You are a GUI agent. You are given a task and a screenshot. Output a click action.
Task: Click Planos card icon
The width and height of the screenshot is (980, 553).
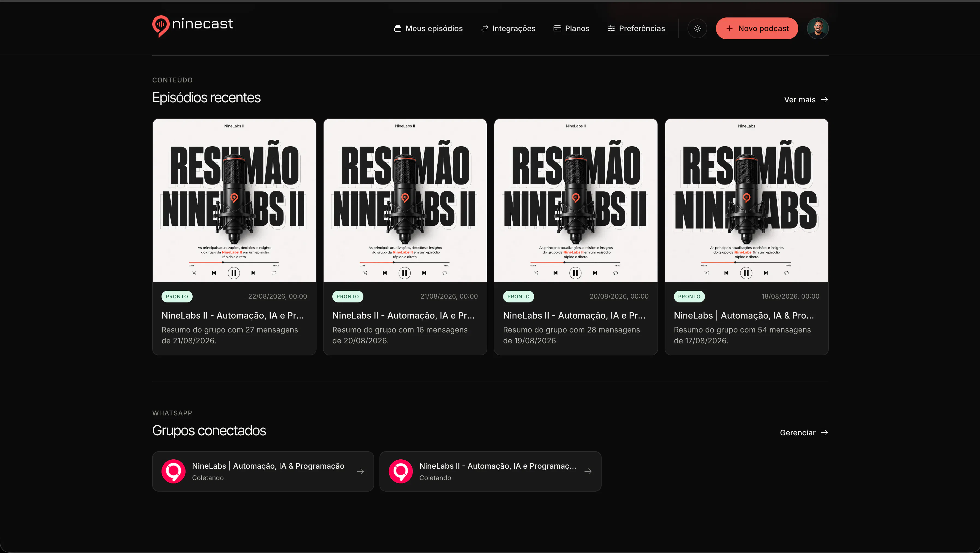point(557,29)
